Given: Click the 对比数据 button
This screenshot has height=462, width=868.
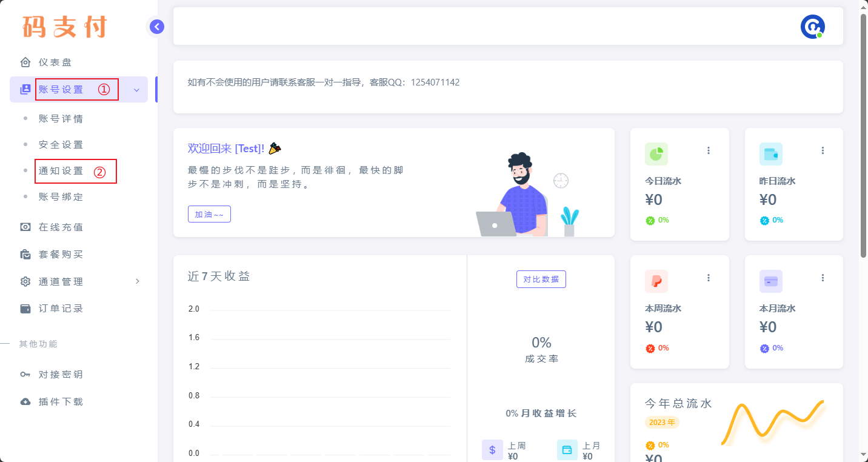Looking at the screenshot, I should (541, 280).
